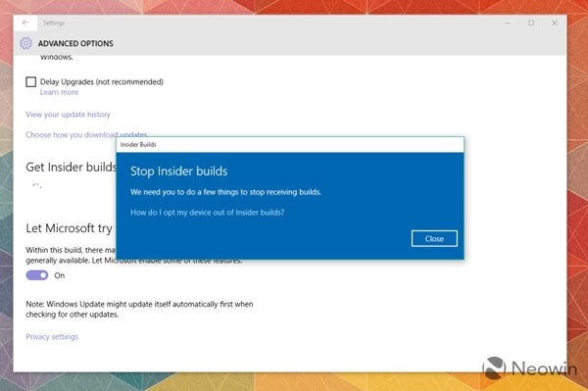Close the Settings window
This screenshot has width=588, height=391.
coord(555,23)
